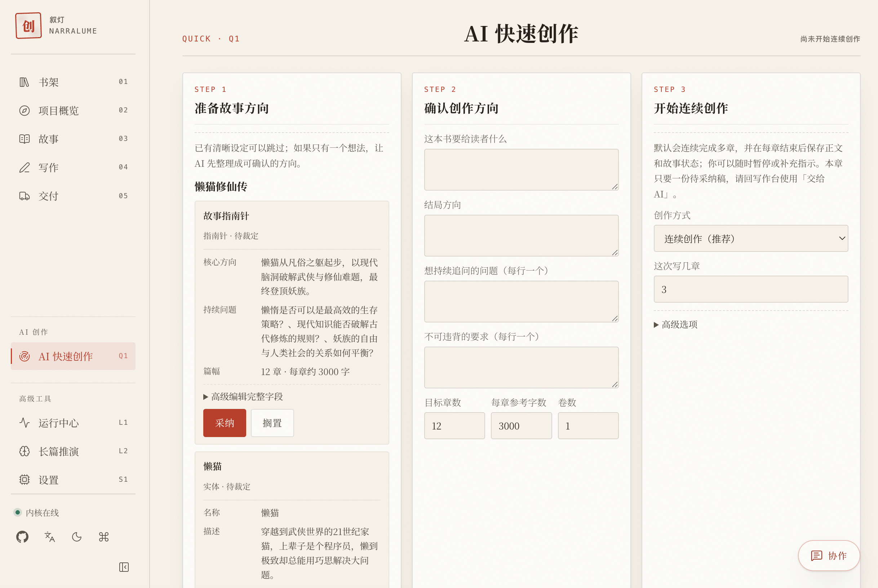
Task: Open the 协作 floating button
Action: click(x=829, y=555)
